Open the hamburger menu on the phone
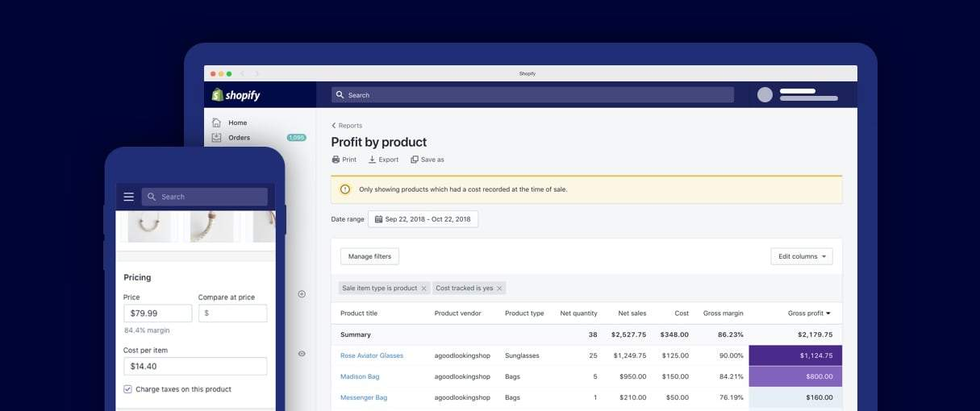Screen dimensions: 980x411 128,197
